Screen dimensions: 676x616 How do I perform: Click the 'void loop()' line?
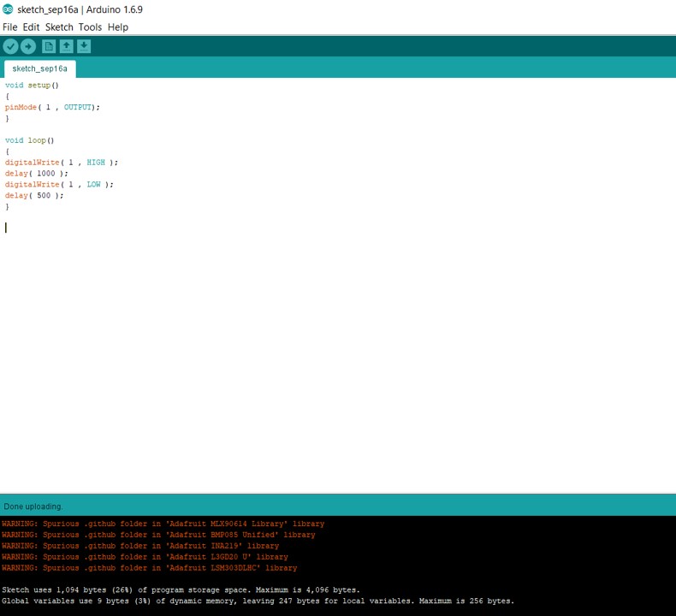click(29, 140)
